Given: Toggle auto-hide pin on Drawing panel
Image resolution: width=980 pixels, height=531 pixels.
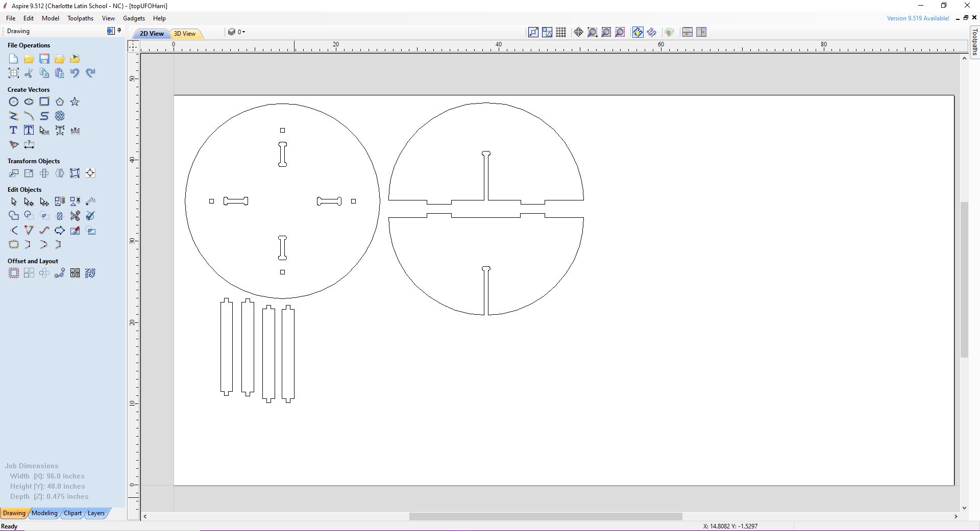Looking at the screenshot, I should pos(119,31).
